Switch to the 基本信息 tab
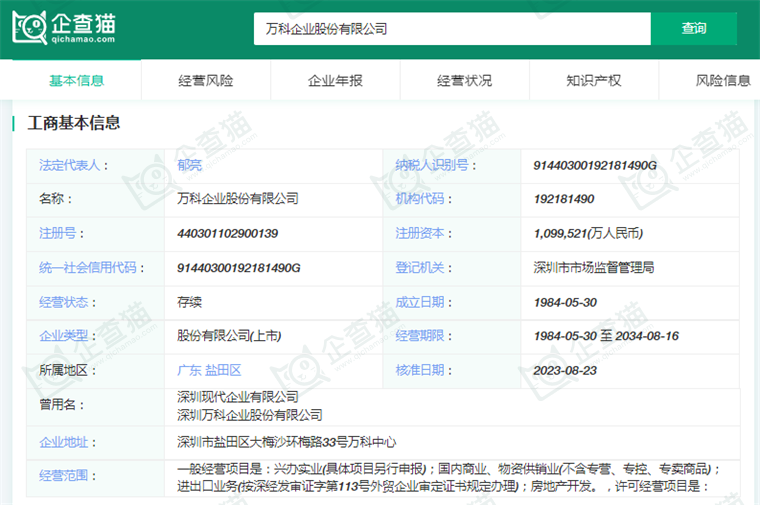Image resolution: width=760 pixels, height=505 pixels. 77,80
